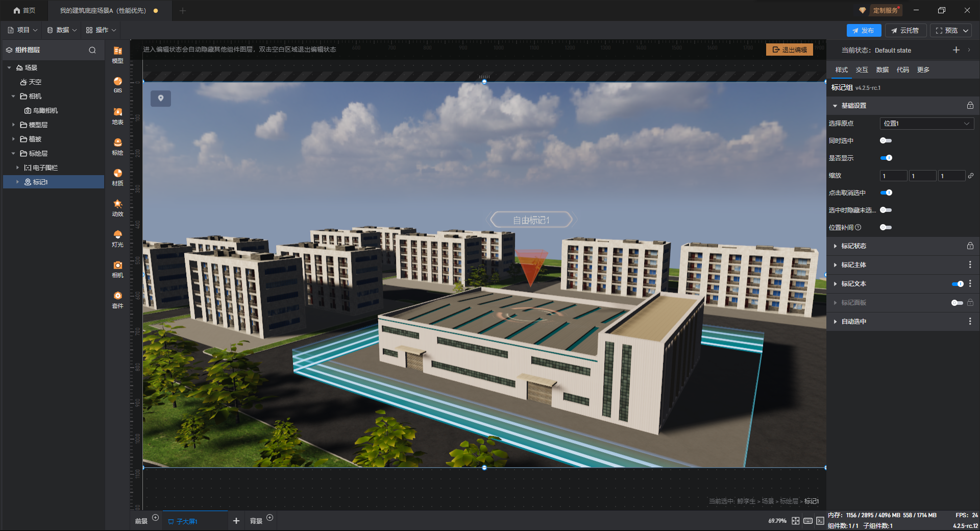
Task: Expand the 植被 folder
Action: click(x=13, y=139)
